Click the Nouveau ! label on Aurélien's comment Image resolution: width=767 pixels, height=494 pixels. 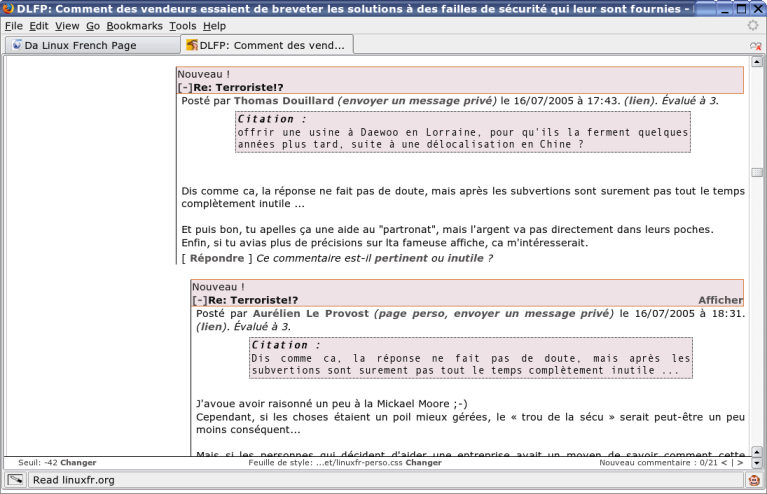point(218,287)
